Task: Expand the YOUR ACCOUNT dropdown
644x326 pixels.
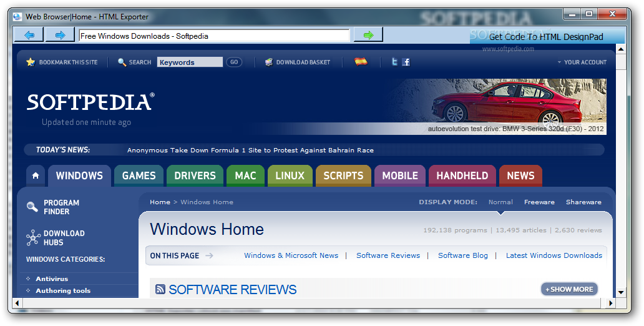Action: (x=582, y=62)
